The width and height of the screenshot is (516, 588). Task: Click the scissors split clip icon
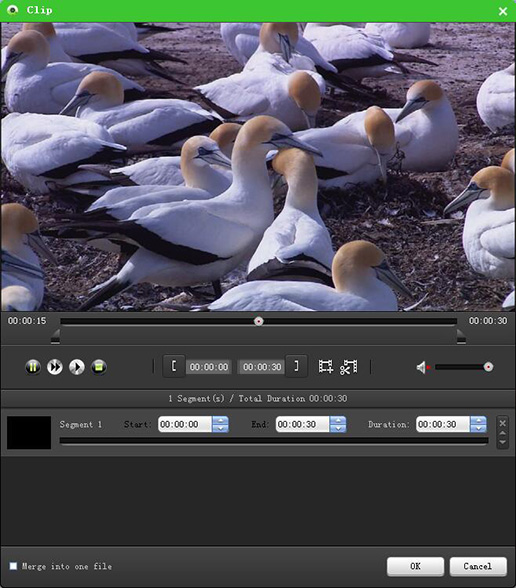[349, 367]
